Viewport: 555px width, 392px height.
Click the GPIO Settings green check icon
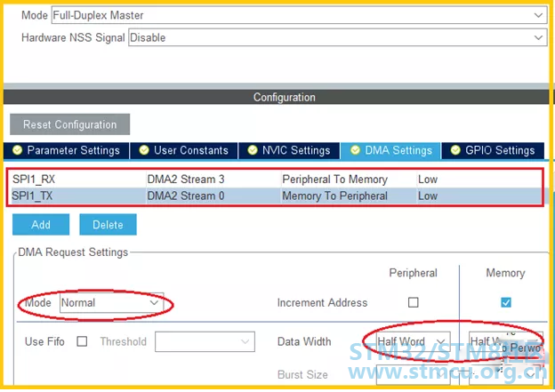(x=455, y=150)
